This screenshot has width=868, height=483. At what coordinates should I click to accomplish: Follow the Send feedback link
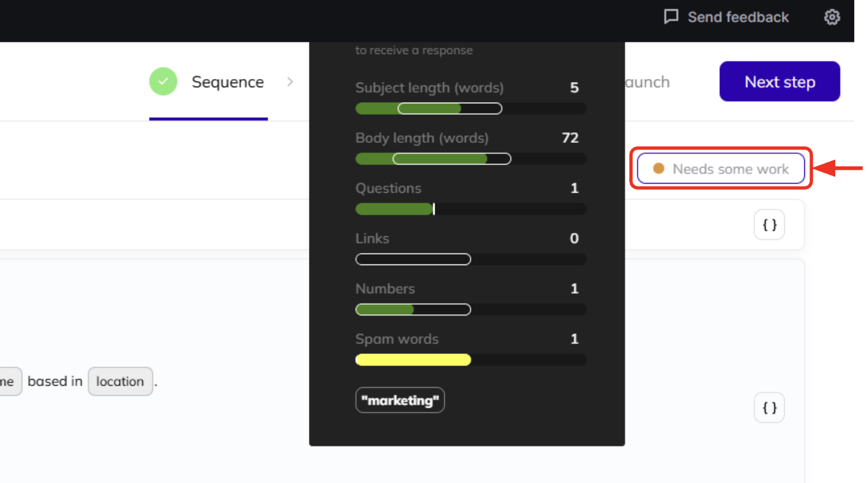[x=738, y=17]
